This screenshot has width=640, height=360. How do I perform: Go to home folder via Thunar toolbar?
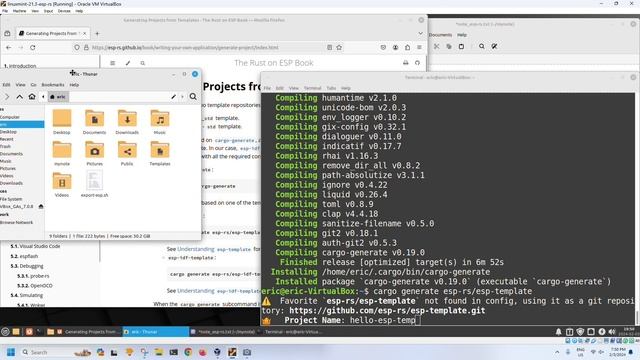(x=32, y=97)
